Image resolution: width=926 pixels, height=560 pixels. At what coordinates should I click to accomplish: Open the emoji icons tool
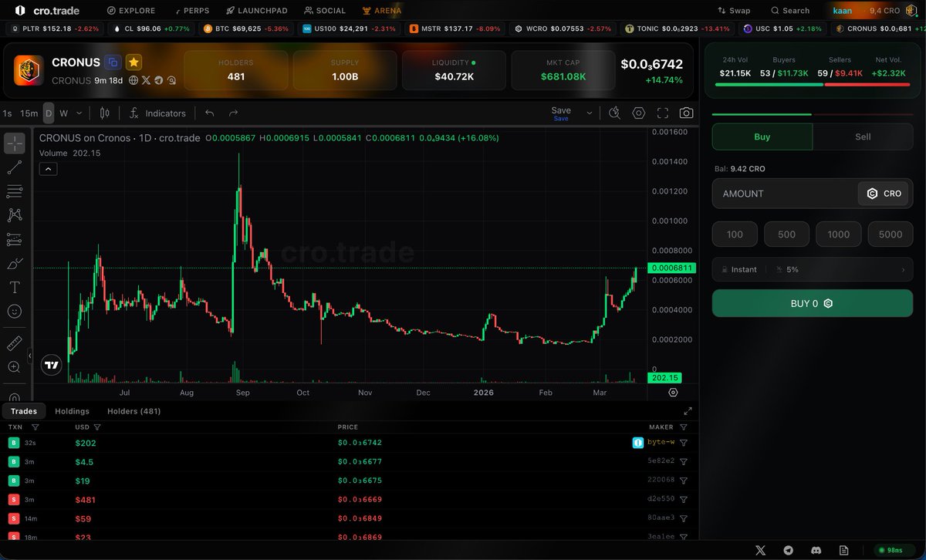click(x=15, y=312)
